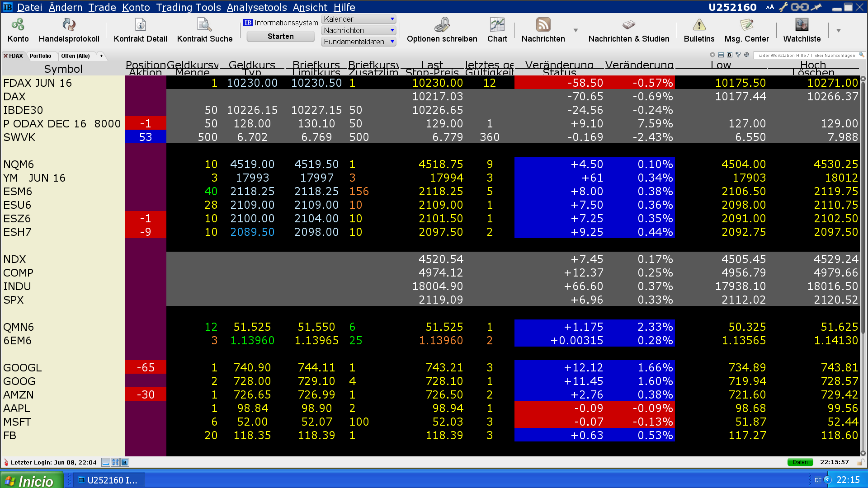This screenshot has width=868, height=488.
Task: Open dropdown arrow next to Nachrichten icon
Action: [576, 31]
